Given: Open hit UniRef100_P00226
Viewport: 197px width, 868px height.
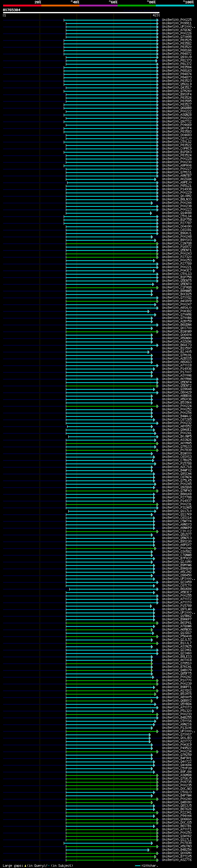Looking at the screenshot, I should point(177,33).
